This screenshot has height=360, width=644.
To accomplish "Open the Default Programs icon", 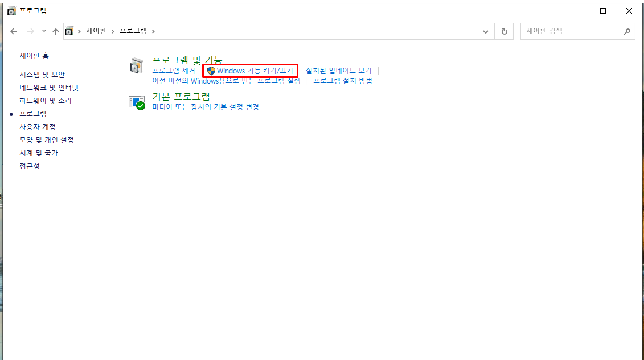I will click(137, 102).
